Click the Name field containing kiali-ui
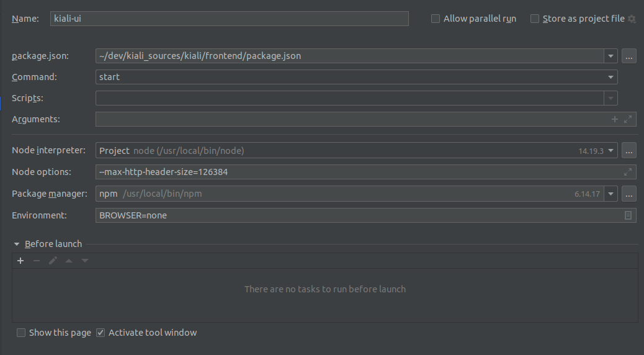 [230, 19]
